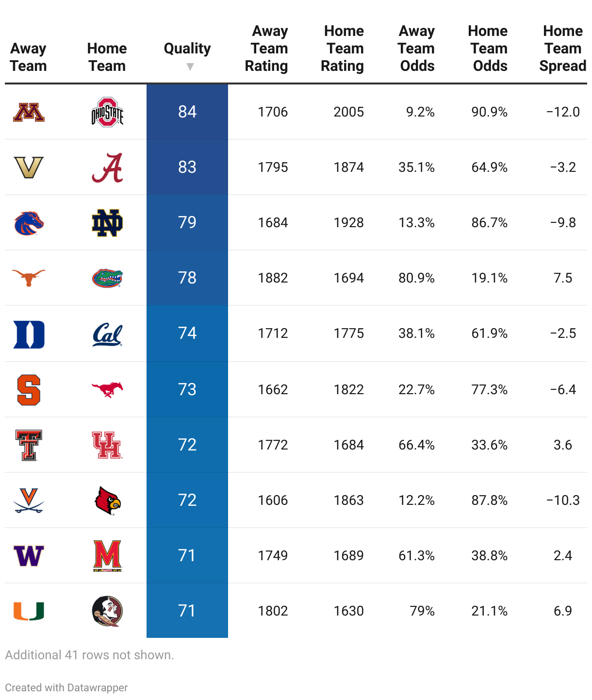Screen dimensions: 592x700
Task: Click the Louisville Cardinals logo
Action: tap(107, 500)
